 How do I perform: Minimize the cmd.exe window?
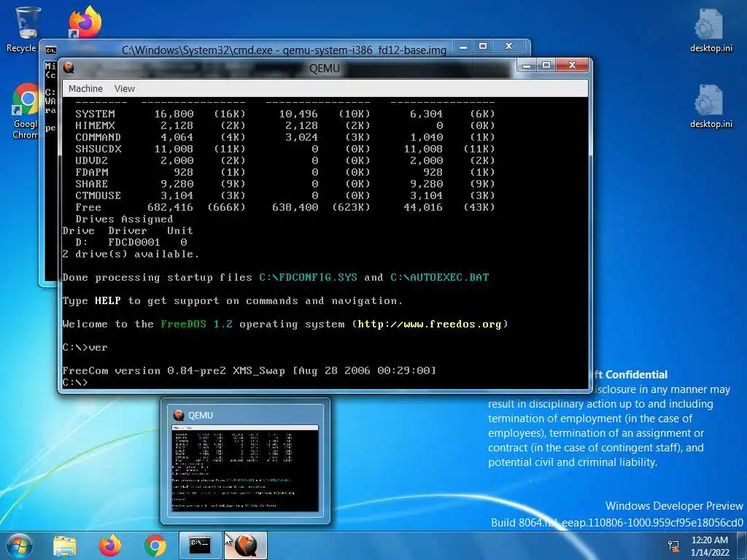point(463,47)
